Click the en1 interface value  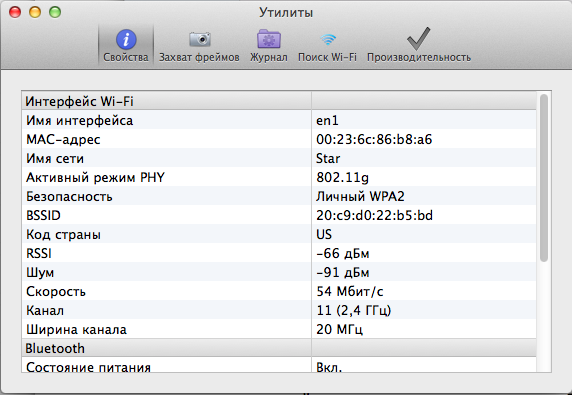[x=327, y=120]
